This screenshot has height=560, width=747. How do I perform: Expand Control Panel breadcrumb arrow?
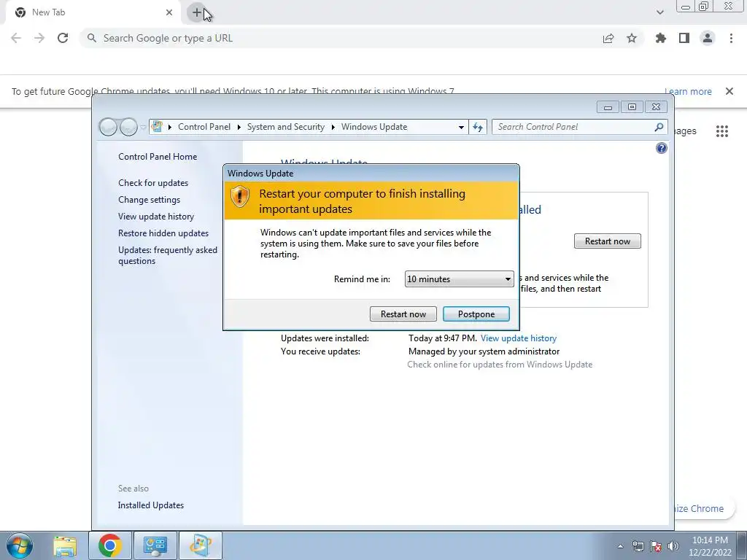239,127
